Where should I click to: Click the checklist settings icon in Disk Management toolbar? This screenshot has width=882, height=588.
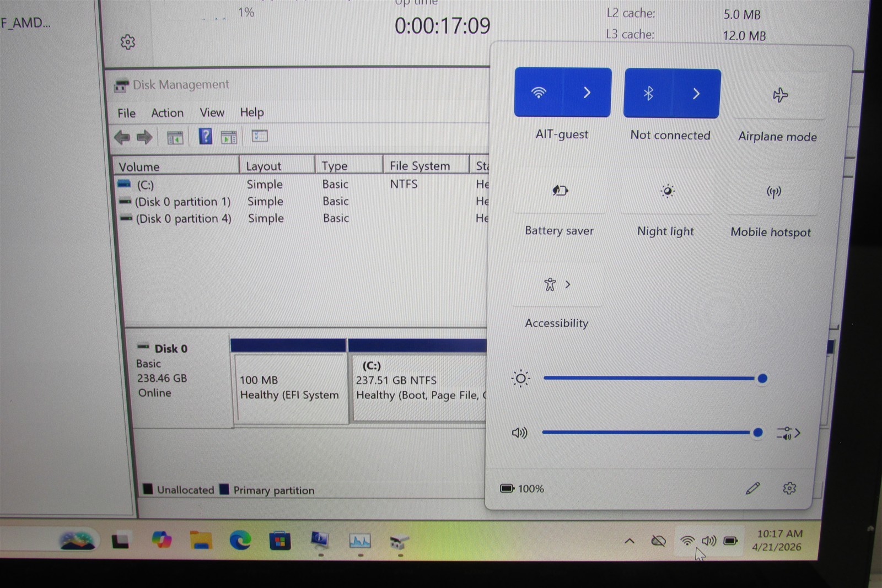point(260,136)
